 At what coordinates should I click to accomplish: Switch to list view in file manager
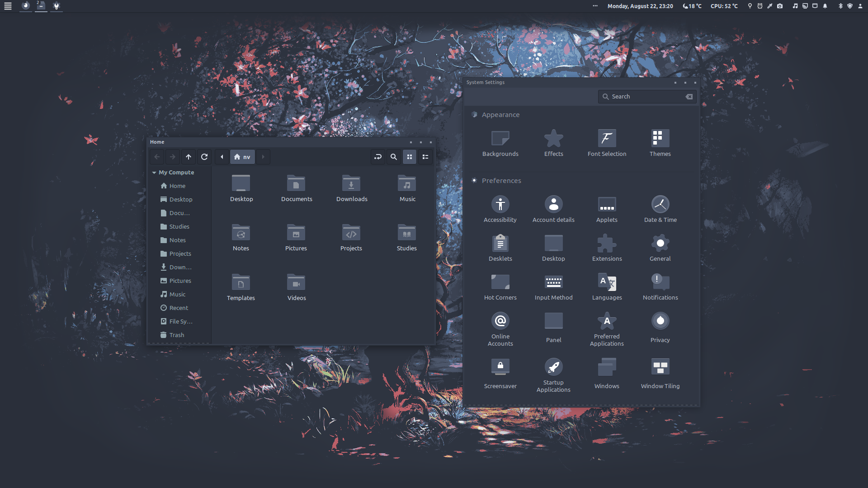[425, 157]
